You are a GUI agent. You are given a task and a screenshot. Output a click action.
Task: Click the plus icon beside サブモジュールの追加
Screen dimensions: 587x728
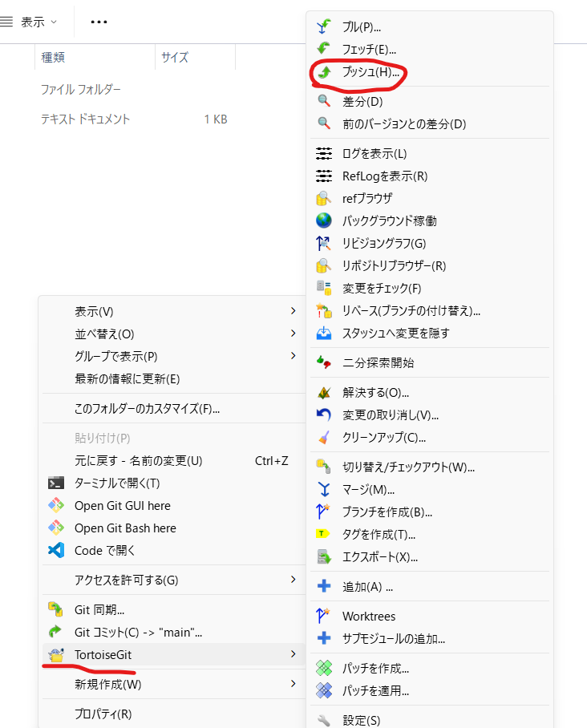click(324, 638)
